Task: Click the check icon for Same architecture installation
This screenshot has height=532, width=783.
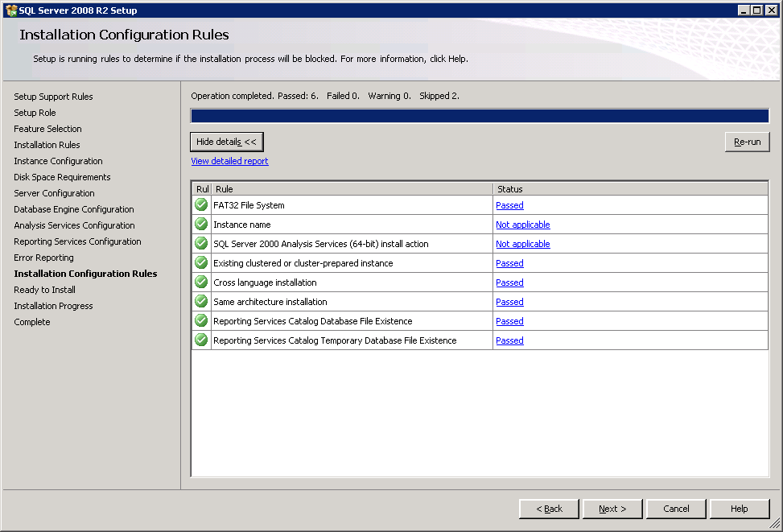Action: pos(201,301)
